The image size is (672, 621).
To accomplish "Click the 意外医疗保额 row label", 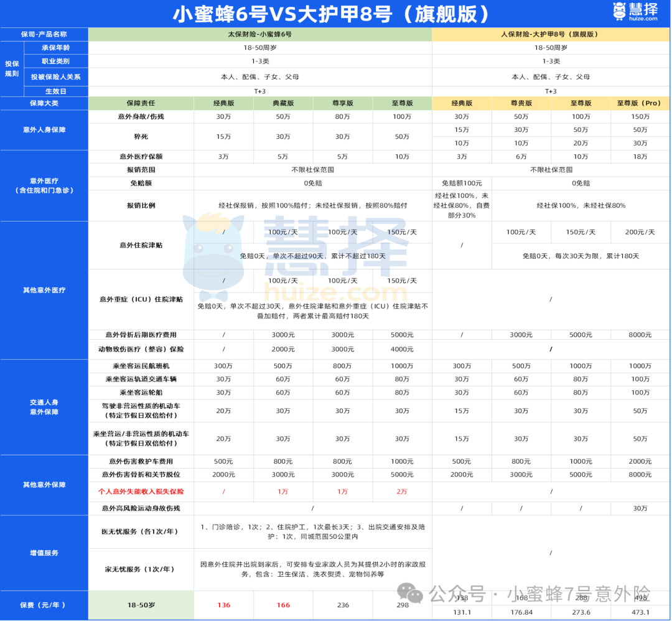I will pos(141,157).
